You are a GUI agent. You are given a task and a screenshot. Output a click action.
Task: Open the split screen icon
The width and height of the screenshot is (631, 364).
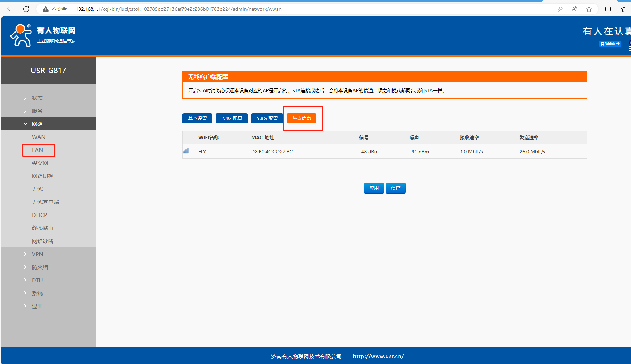(608, 9)
